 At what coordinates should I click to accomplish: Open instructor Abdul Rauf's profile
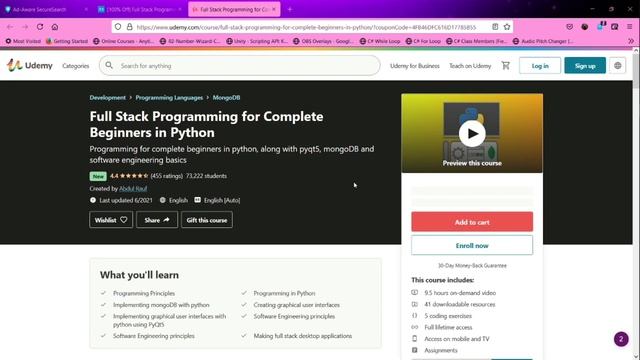click(133, 189)
